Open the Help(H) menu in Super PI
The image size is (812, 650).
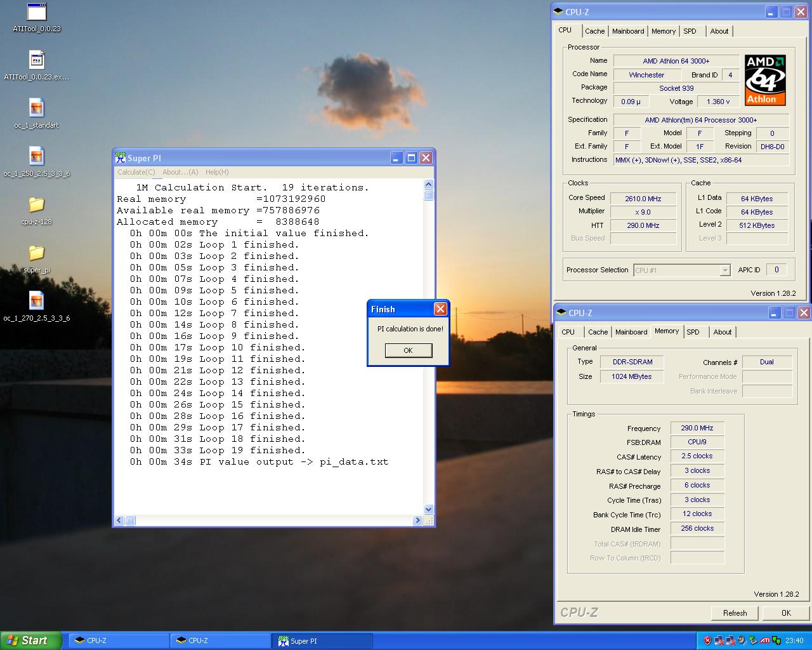(217, 172)
